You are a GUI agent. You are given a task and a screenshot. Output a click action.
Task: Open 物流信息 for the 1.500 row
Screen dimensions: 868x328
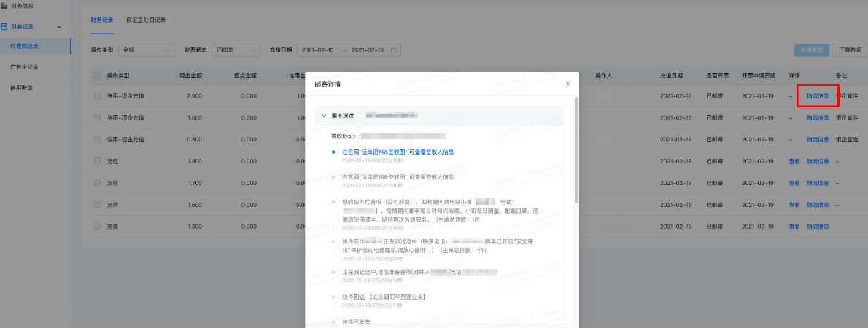[818, 226]
